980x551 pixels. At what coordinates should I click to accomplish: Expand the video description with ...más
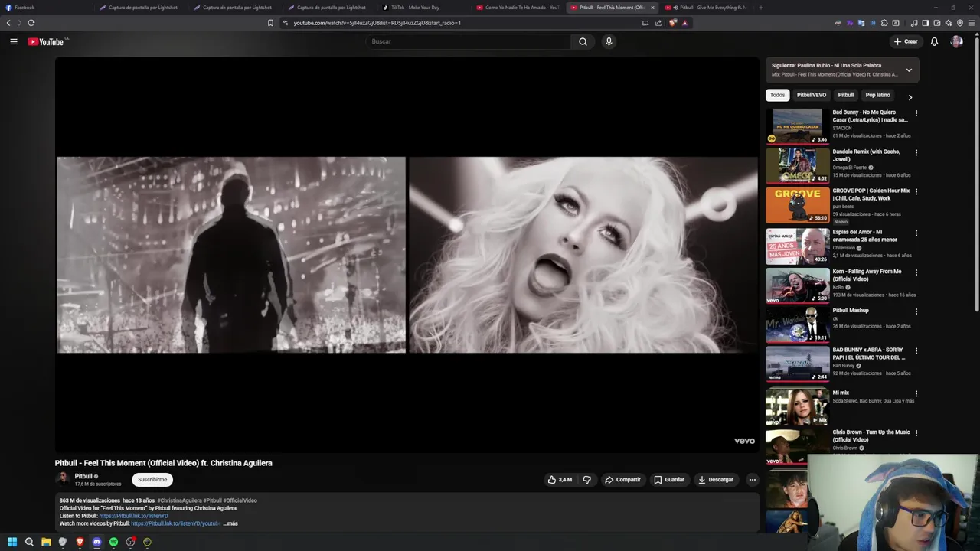230,523
